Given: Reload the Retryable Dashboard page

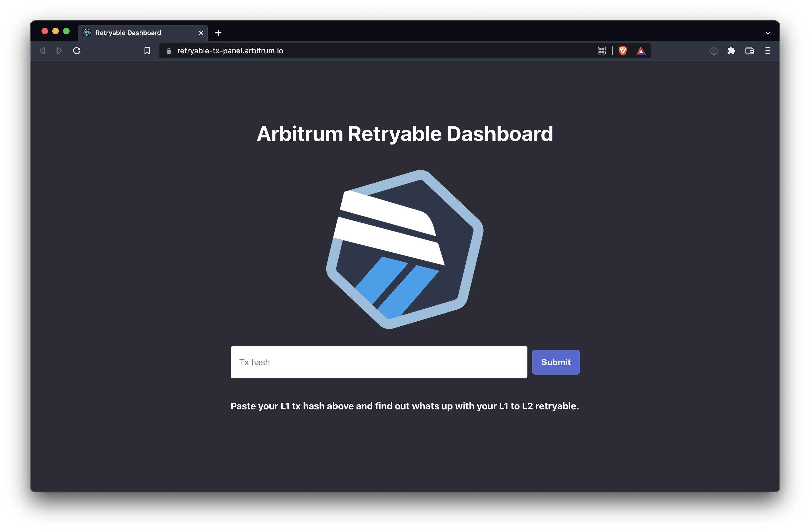Looking at the screenshot, I should (77, 50).
